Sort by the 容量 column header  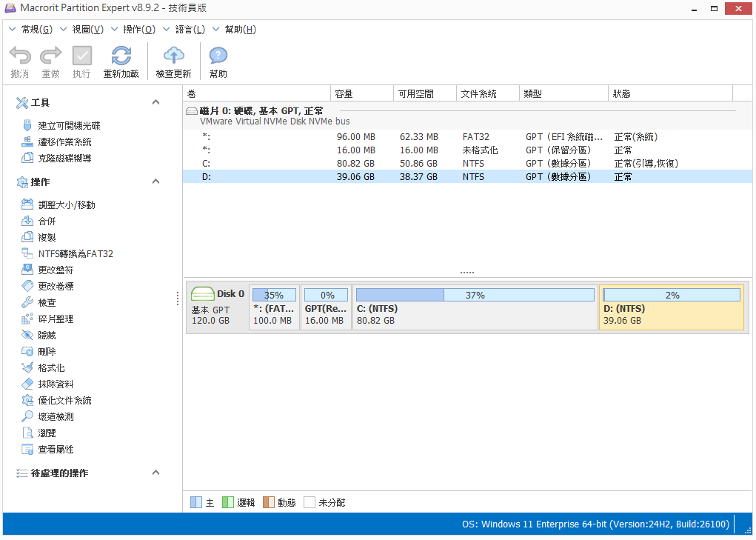coord(361,93)
